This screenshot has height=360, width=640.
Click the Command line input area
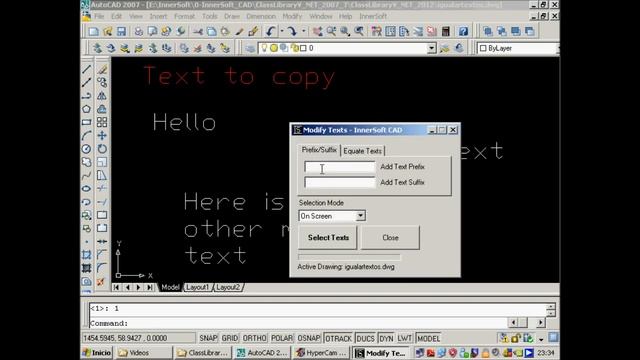tap(298, 323)
